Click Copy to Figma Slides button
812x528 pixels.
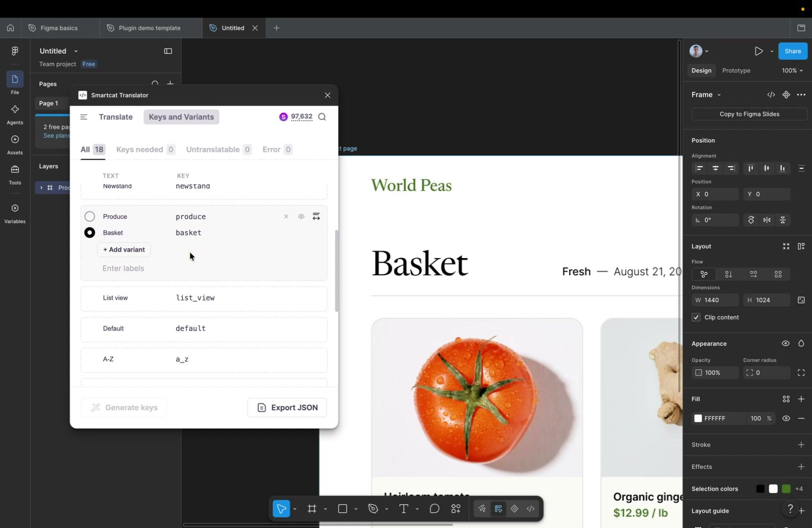(x=749, y=114)
